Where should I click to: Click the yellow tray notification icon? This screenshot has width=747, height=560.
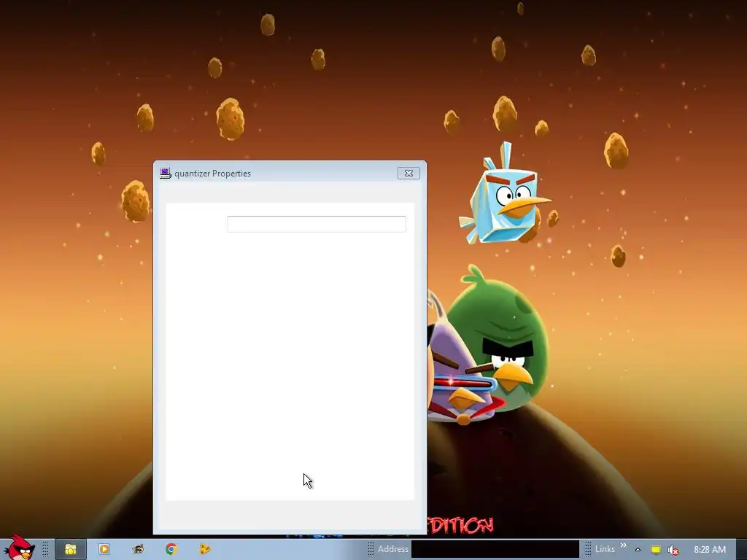tap(656, 550)
